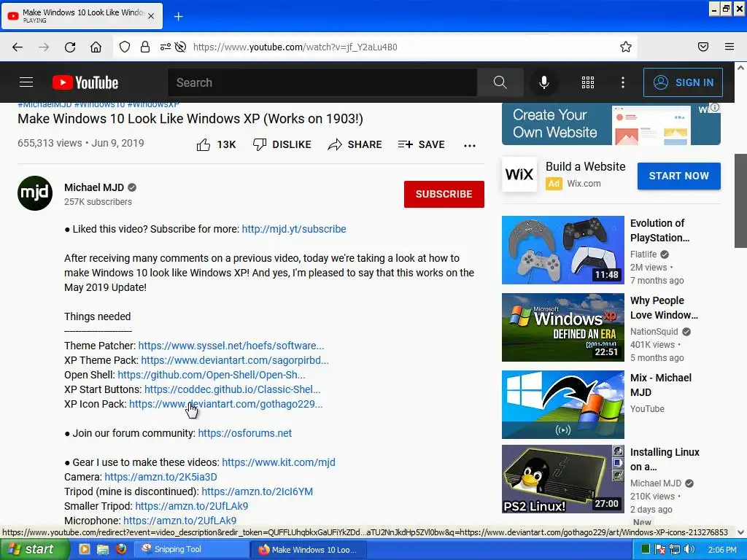Open the XP Start Buttons coddec link

233,389
